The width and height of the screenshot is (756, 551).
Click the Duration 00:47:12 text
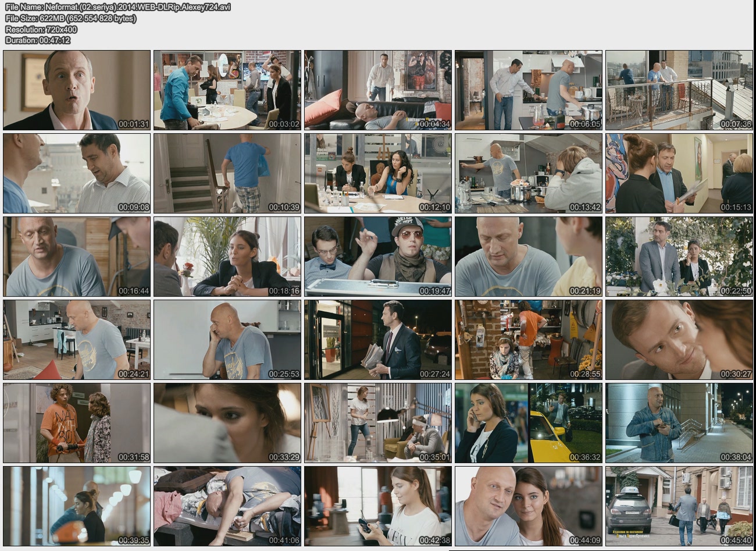[x=38, y=40]
